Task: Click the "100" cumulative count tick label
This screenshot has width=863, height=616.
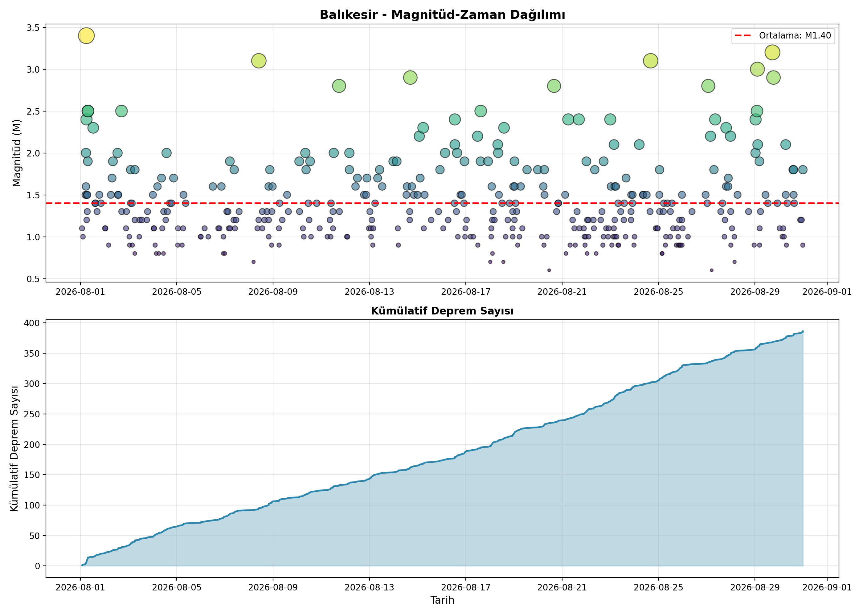Action: (x=32, y=505)
